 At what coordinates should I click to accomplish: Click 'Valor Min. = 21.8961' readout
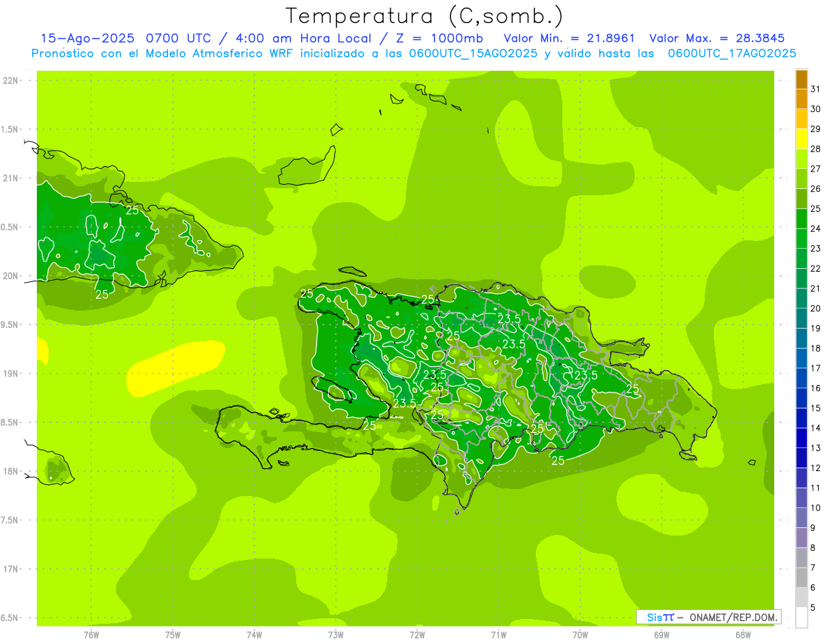[x=569, y=38]
